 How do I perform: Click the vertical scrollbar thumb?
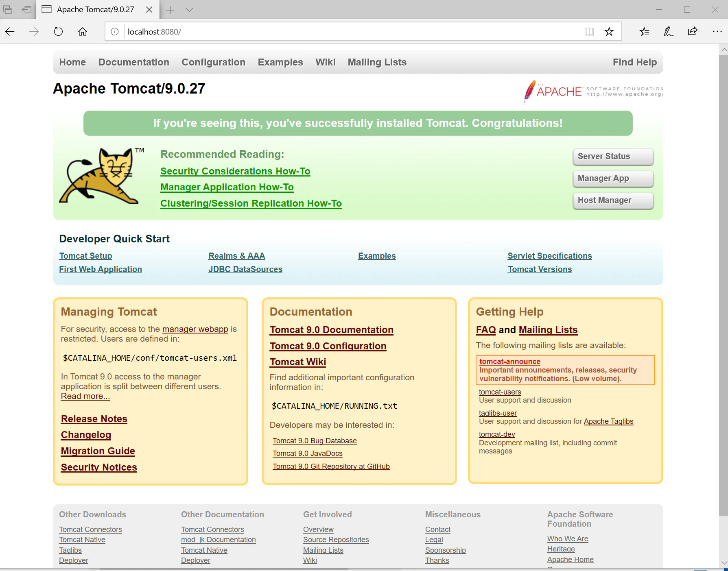[724, 285]
